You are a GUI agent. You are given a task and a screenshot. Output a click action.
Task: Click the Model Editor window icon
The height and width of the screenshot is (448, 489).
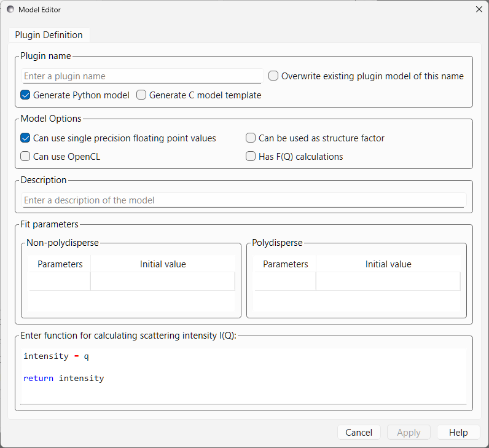[x=10, y=10]
